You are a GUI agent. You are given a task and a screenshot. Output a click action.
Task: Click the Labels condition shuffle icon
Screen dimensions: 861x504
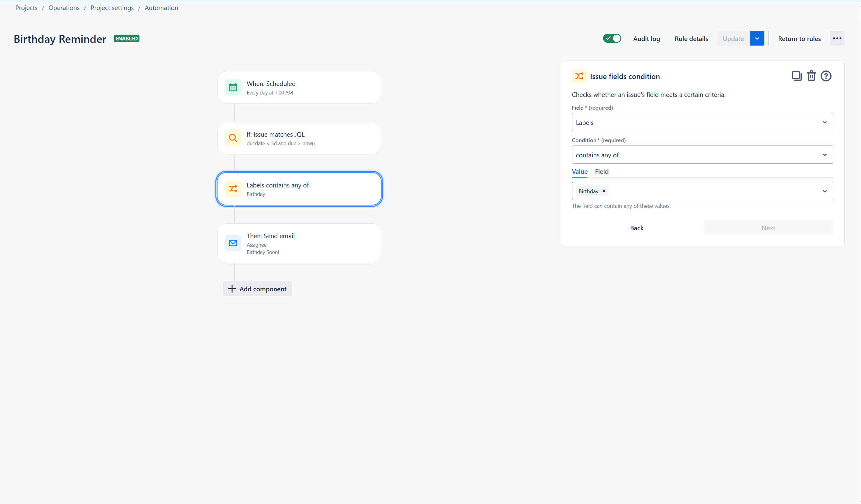tap(233, 189)
